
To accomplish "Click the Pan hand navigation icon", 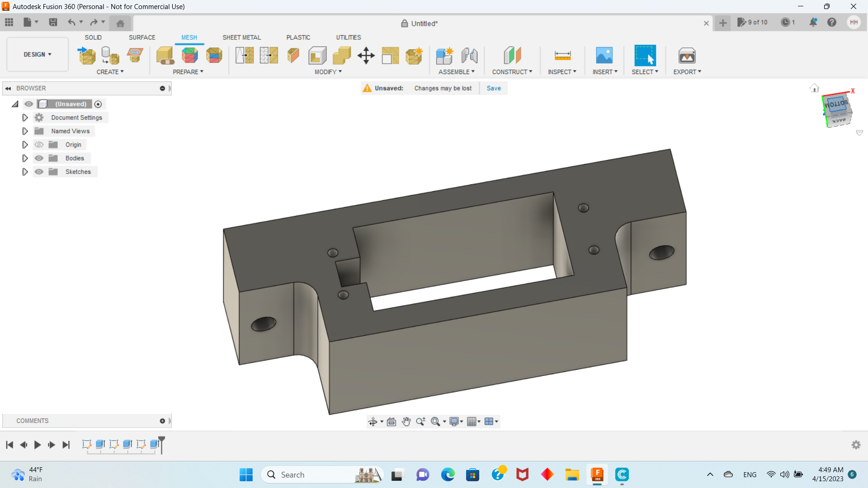I will pyautogui.click(x=406, y=422).
